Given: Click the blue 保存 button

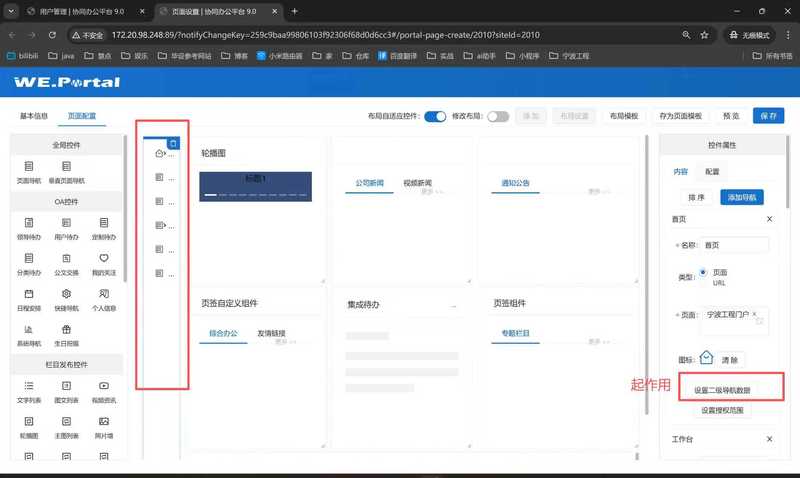Looking at the screenshot, I should [768, 116].
